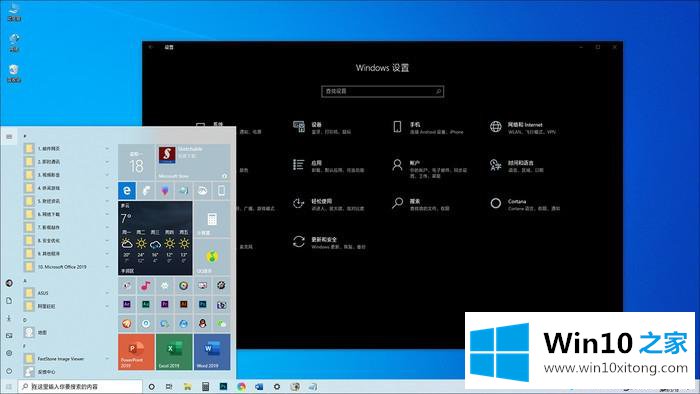
Task: Launch Premiere Pro from Start tiles
Action: (165, 304)
